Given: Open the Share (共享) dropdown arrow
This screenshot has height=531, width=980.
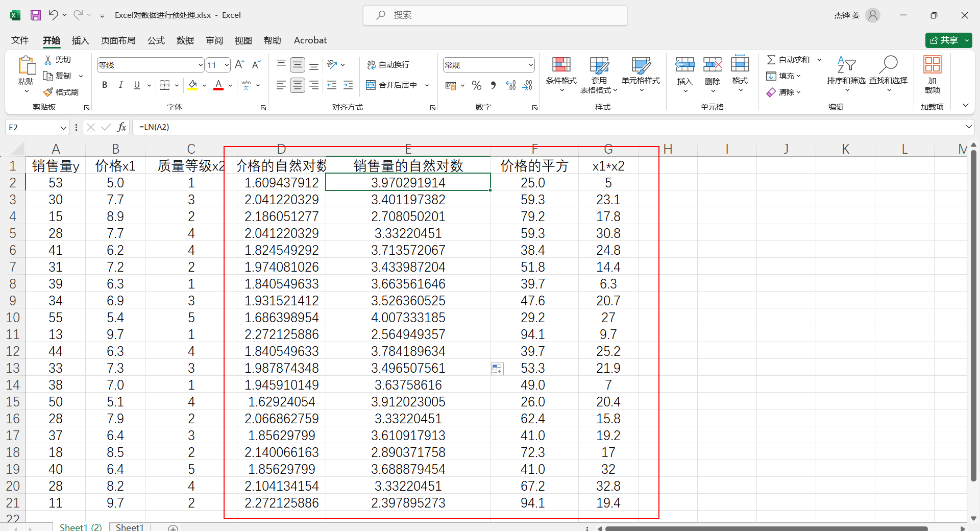Looking at the screenshot, I should (967, 40).
